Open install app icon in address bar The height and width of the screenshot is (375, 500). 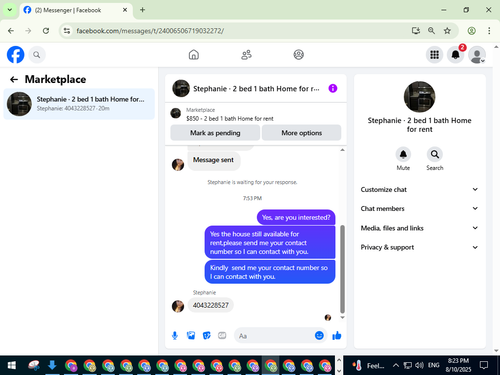[415, 31]
